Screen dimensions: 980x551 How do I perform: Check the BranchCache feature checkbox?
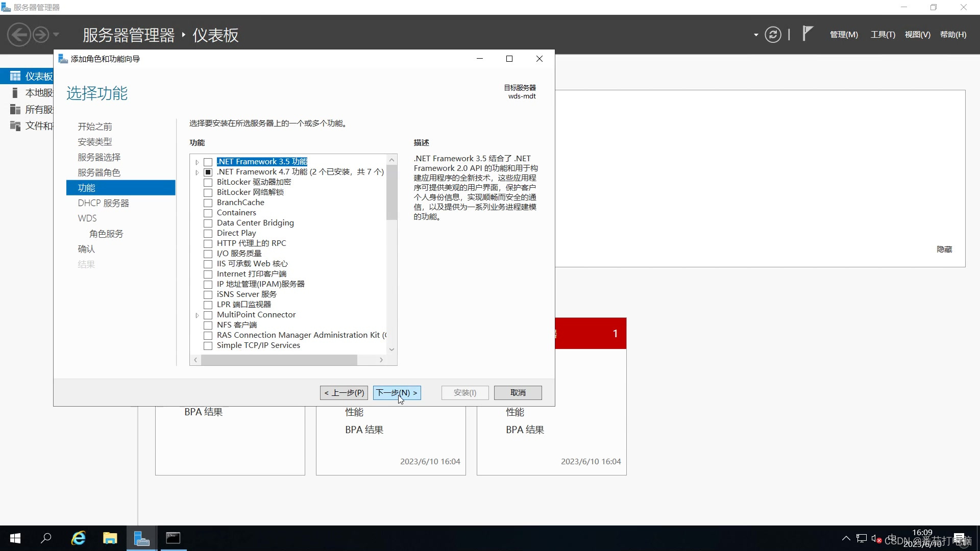point(208,203)
